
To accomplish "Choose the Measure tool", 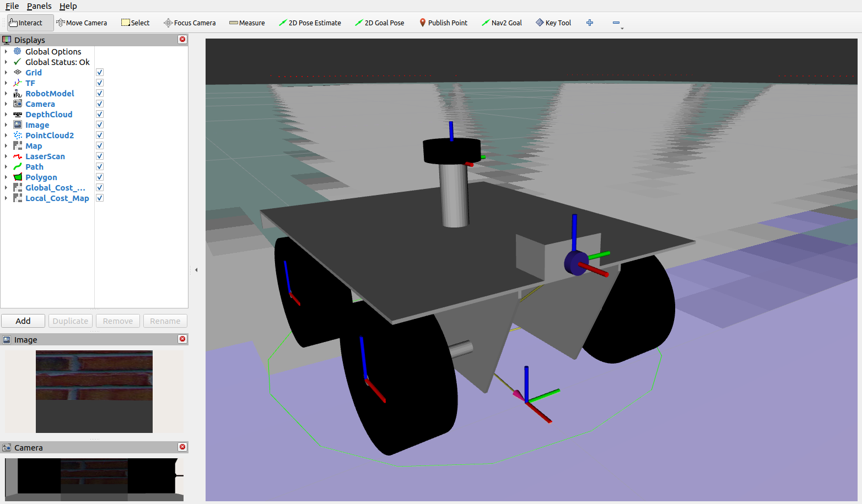I will click(246, 23).
